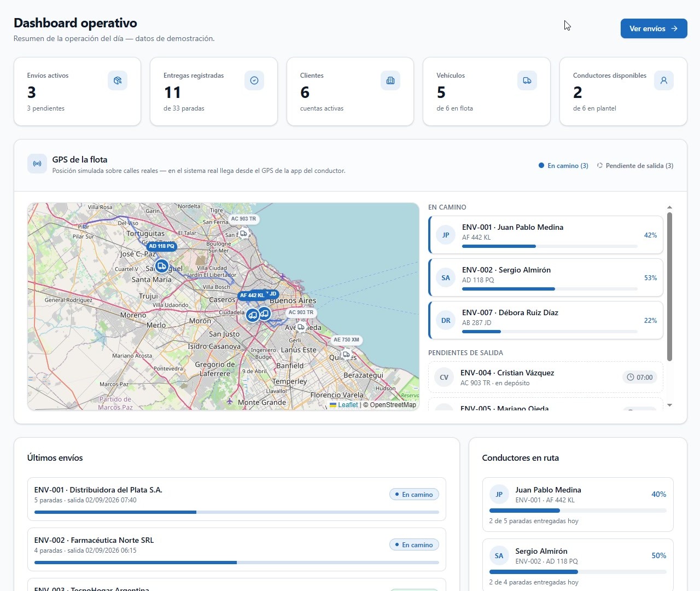Viewport: 700px width, 591px height.
Task: Click the En camino badge for Farmacéutica Norte
Action: pos(414,545)
